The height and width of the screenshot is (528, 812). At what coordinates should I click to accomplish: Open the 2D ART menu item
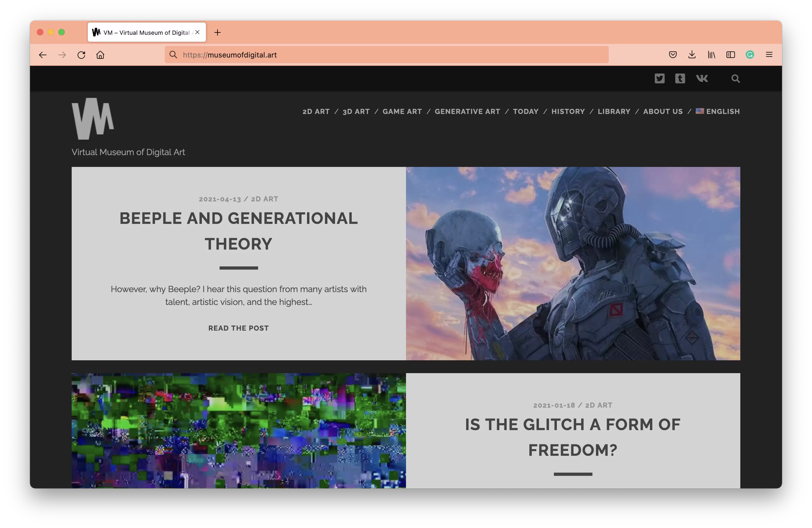pos(316,112)
